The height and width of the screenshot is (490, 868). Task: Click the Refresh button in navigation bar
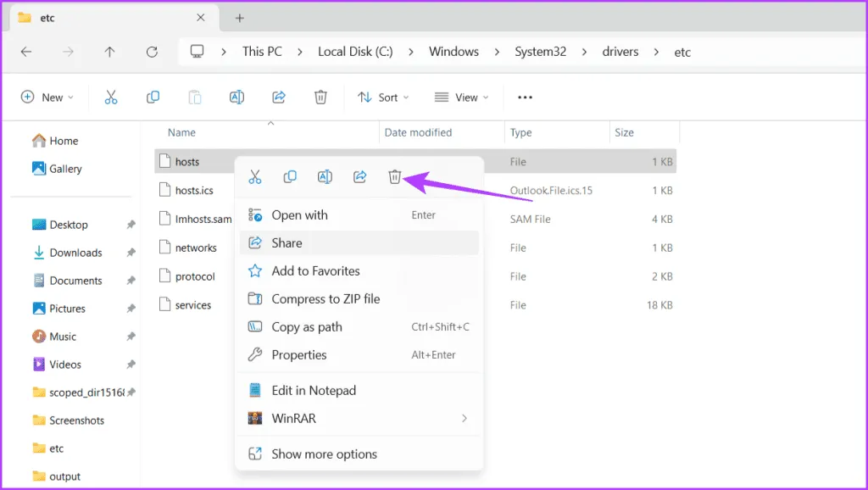tap(152, 52)
